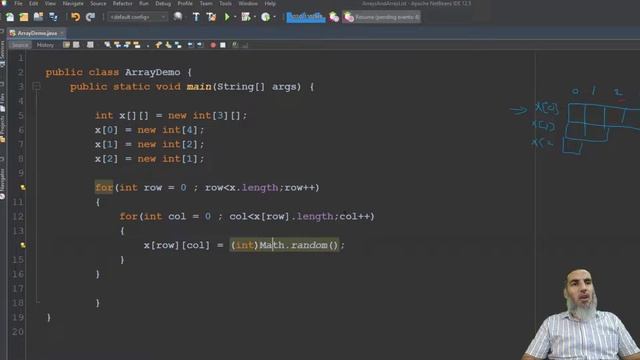Toggle Bookmark on current line
Screen dimensions: 640x360
click(x=178, y=45)
